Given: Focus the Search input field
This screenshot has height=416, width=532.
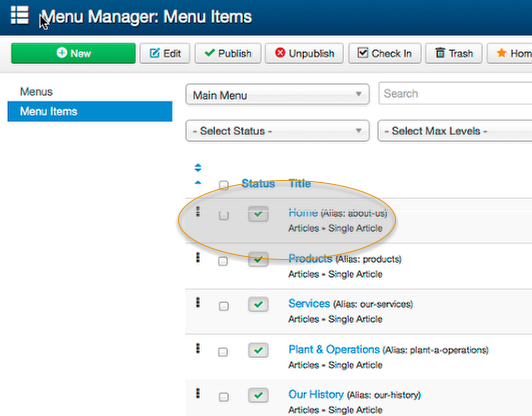Looking at the screenshot, I should coord(455,93).
